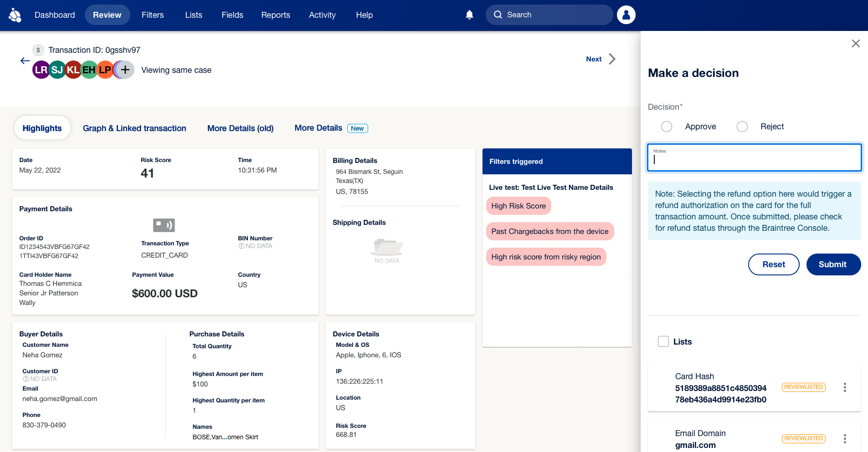Click the back arrow beside Transaction ID
This screenshot has height=452, width=868.
25,61
